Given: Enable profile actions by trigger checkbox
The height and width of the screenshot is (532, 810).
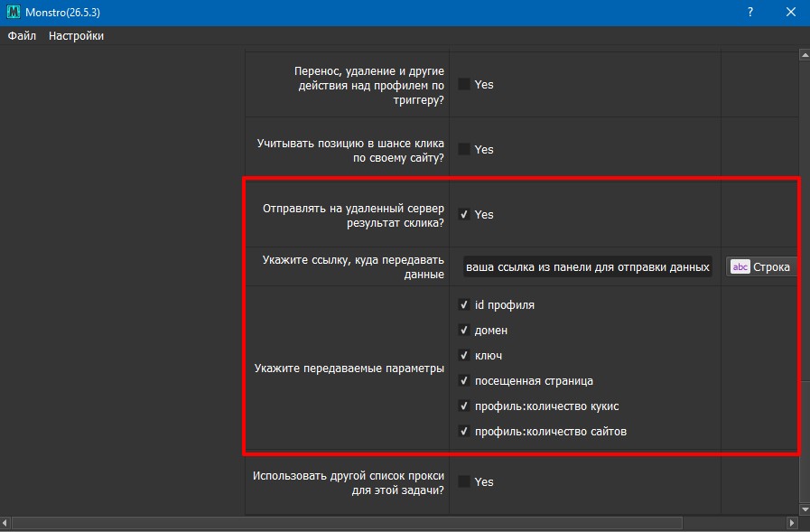Looking at the screenshot, I should point(464,84).
